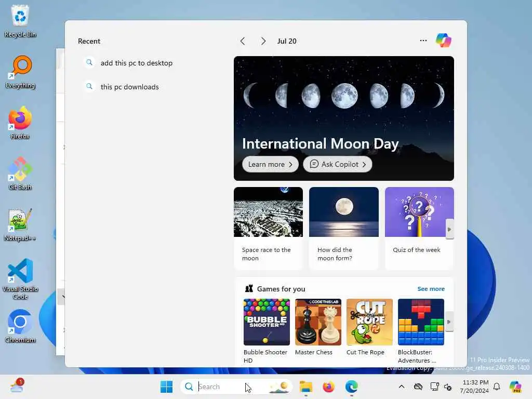Click the cloud sync tray icon
The image size is (532, 399).
418,387
